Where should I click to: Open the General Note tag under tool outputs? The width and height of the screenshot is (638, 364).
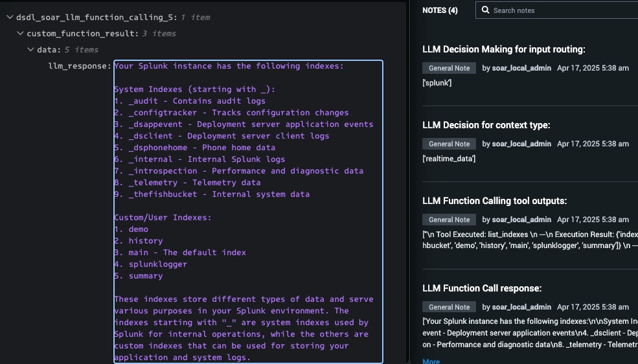tap(450, 220)
